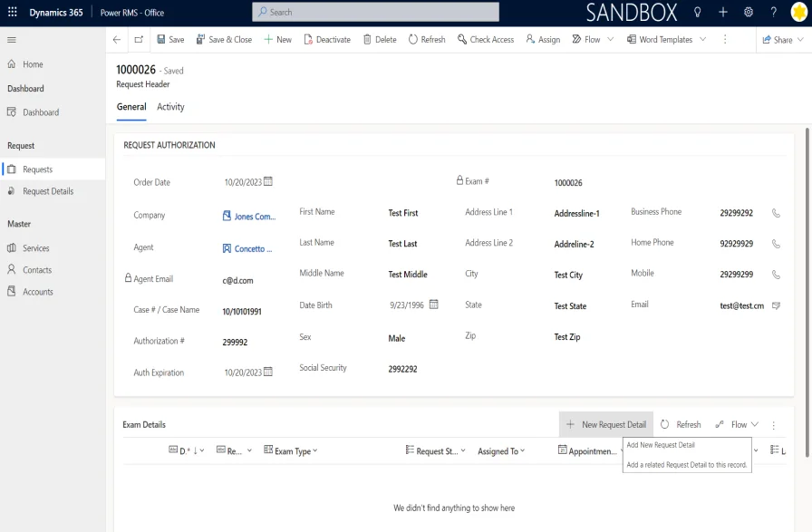Click the Search box at top

pos(375,12)
